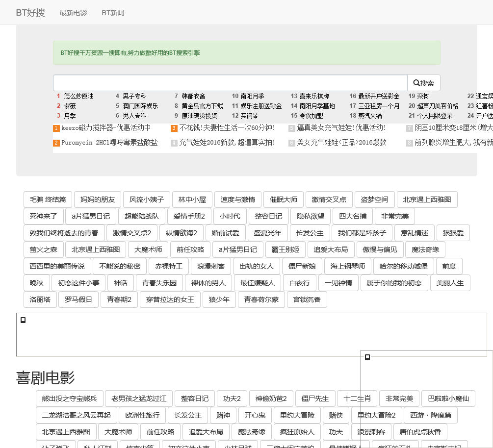Viewport: 493px width, 448px height.
Task: Click orange badge 1 beside keezo ad
Action: coord(56,128)
